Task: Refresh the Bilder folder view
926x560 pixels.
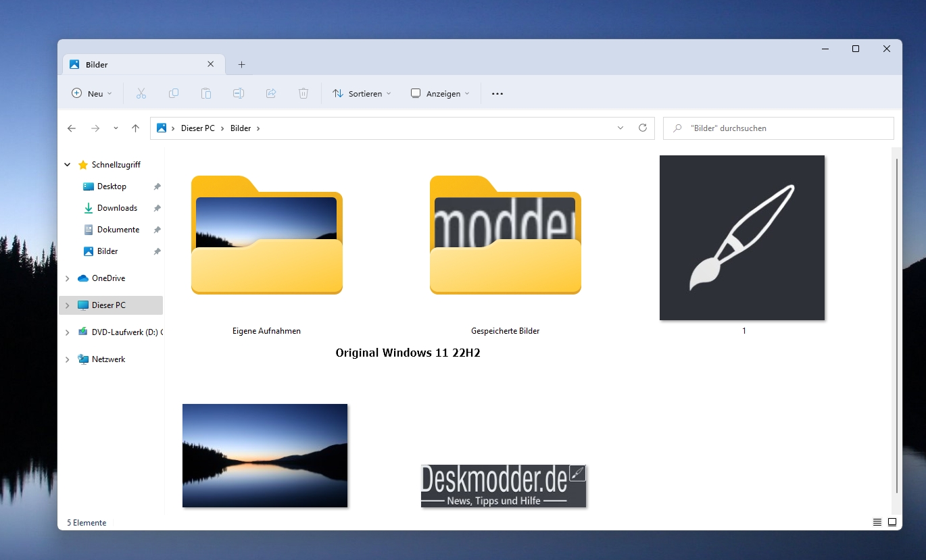Action: coord(643,128)
